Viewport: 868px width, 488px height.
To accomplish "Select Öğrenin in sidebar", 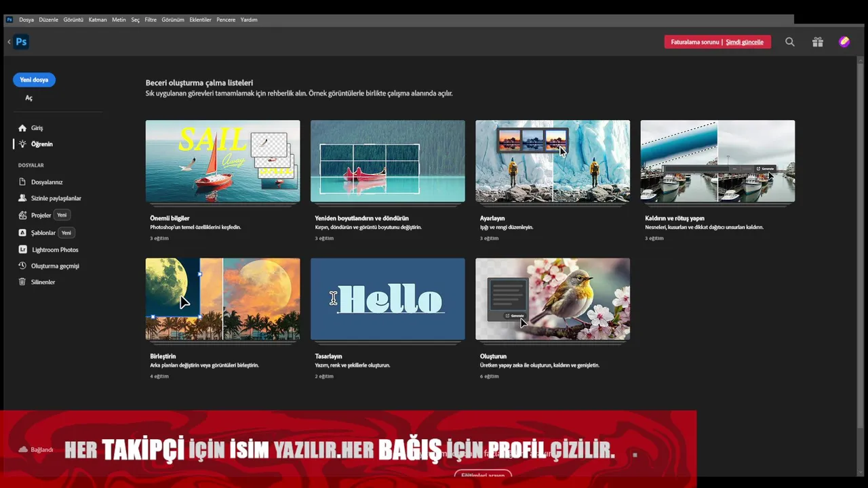I will pyautogui.click(x=42, y=144).
